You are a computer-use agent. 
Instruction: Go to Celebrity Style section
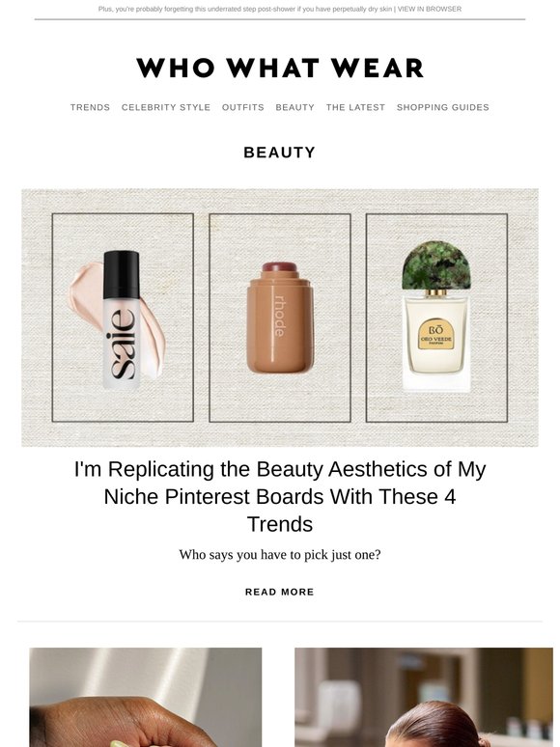[x=166, y=107]
